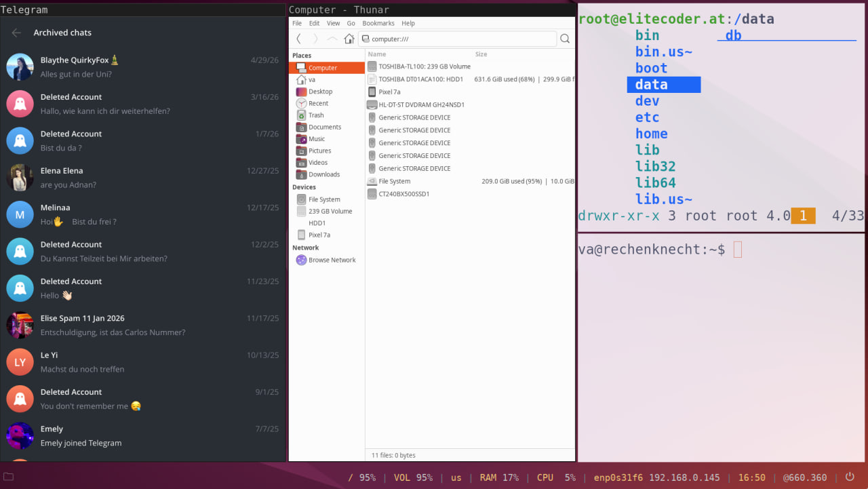Select the boot directory in terminal listing

coord(652,68)
